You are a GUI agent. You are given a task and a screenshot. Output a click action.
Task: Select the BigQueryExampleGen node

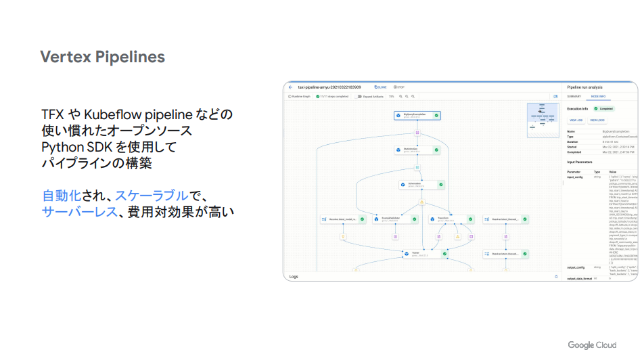417,116
